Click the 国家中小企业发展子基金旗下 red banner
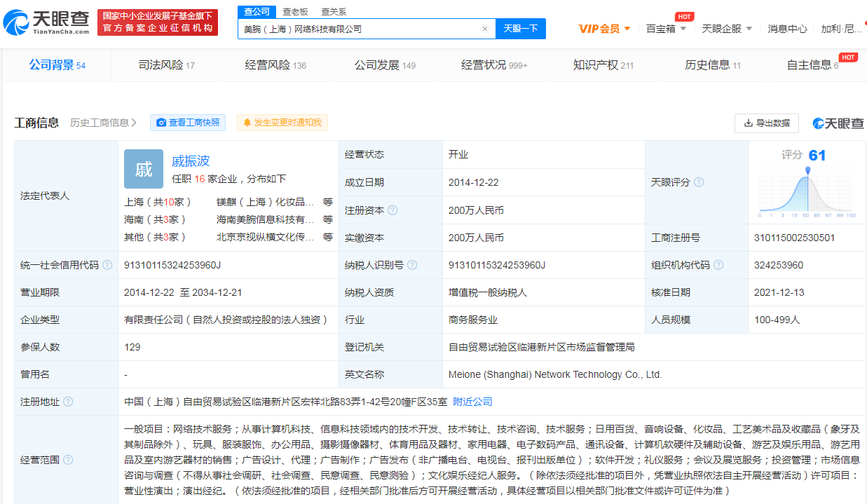This screenshot has height=504, width=867. tap(158, 22)
